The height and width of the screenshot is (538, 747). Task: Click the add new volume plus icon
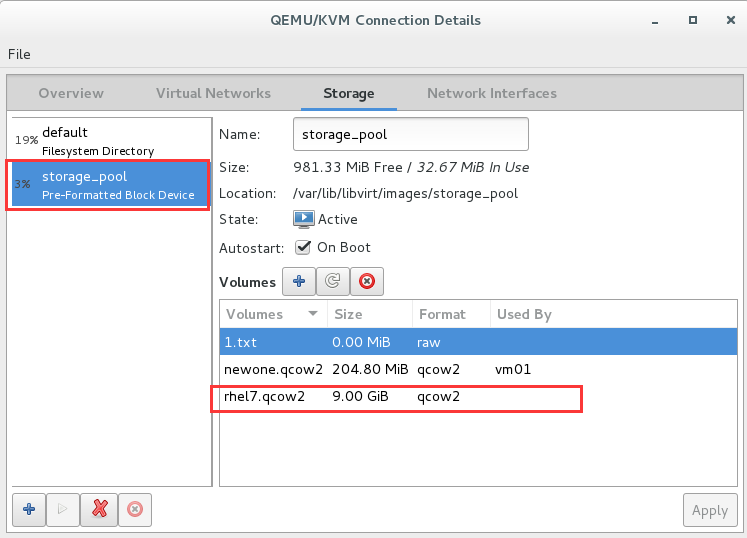299,282
